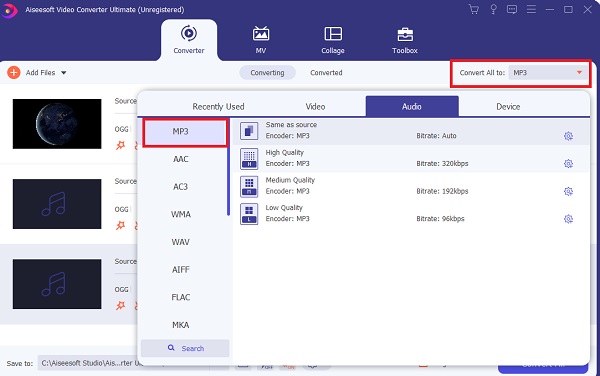The height and width of the screenshot is (376, 600).
Task: Select the Audio format tab
Action: [412, 106]
